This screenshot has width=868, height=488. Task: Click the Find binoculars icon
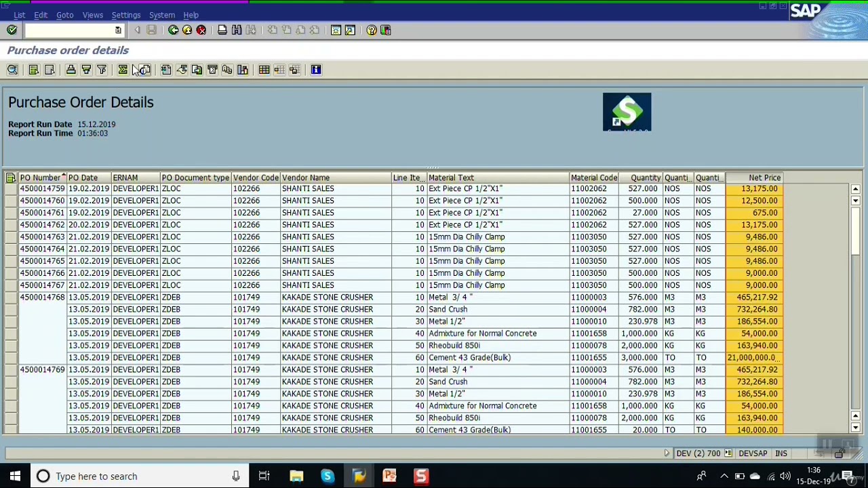point(237,30)
